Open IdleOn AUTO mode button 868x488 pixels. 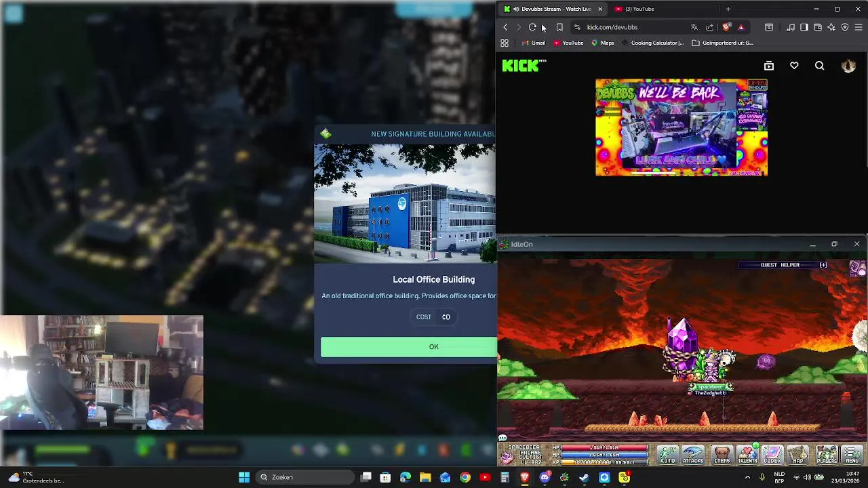(x=668, y=455)
